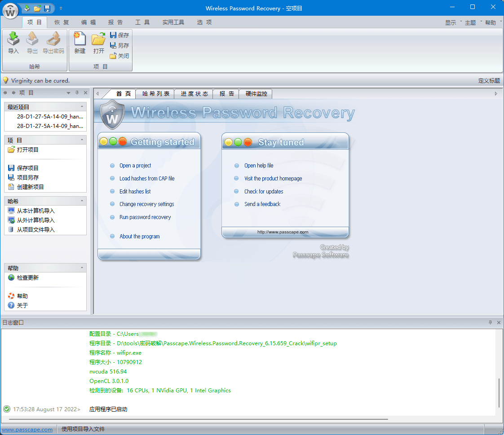Click Load hashes from CAP file link
504x435 pixels.
coord(147,178)
